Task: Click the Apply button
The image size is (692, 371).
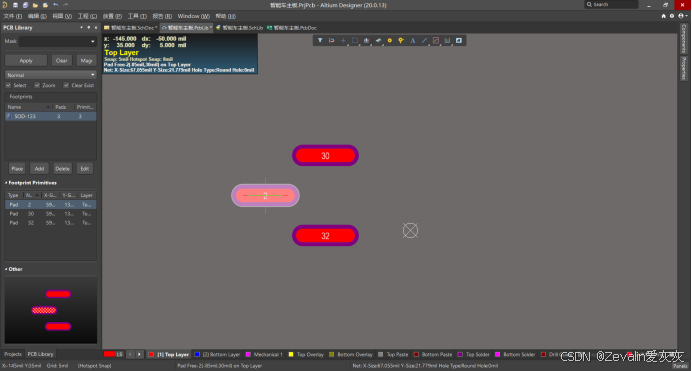Action: pos(26,60)
